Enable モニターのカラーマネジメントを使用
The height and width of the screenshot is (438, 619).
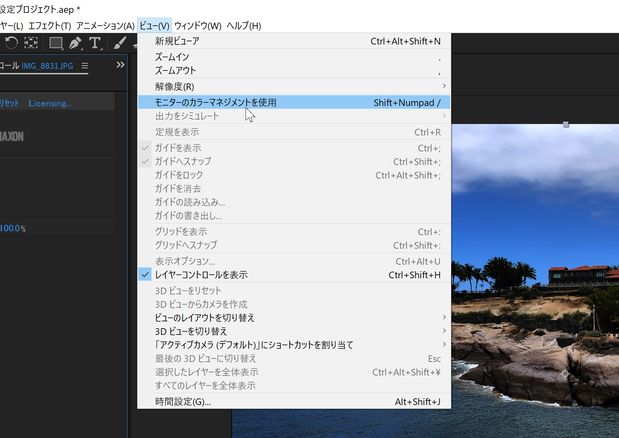point(294,103)
